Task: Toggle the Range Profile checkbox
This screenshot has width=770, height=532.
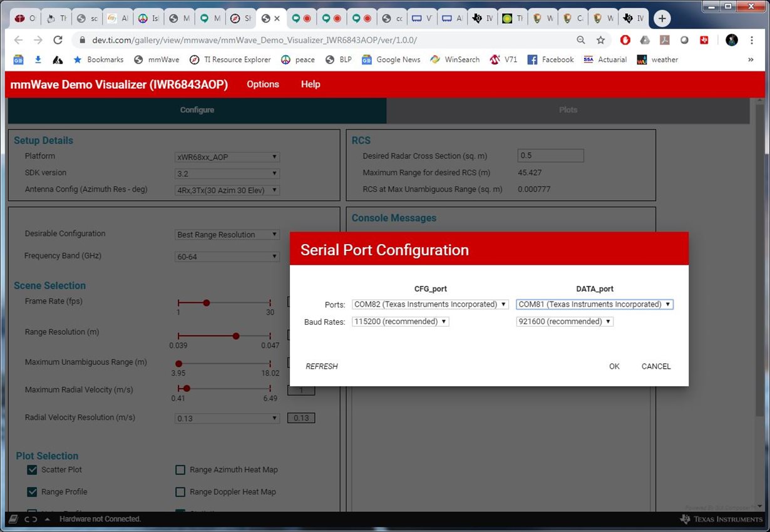Action: (32, 492)
